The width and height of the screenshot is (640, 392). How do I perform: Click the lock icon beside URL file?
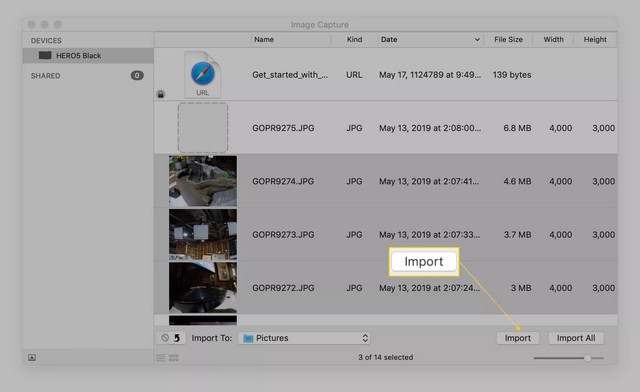(x=161, y=94)
